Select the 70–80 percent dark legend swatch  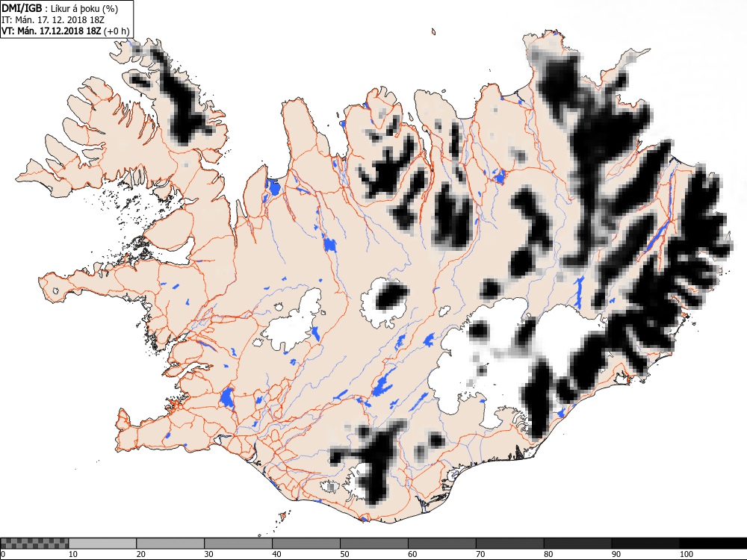pyautogui.click(x=509, y=544)
